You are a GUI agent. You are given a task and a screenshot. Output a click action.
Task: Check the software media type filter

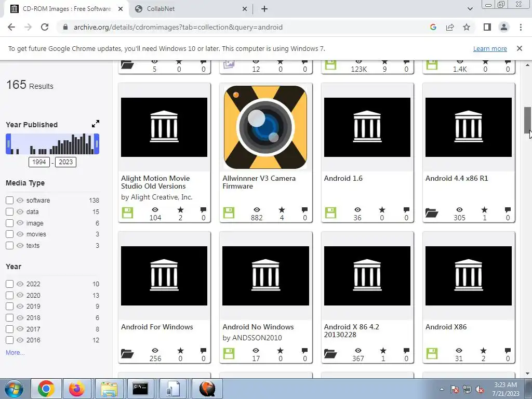(x=9, y=200)
